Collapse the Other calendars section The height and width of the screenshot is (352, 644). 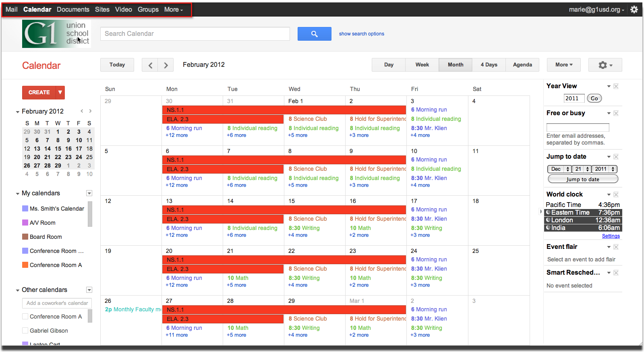pos(17,290)
